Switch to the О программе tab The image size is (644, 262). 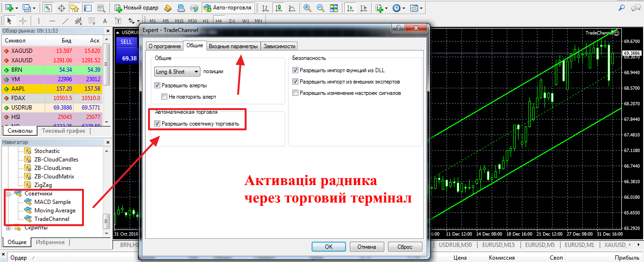[165, 46]
